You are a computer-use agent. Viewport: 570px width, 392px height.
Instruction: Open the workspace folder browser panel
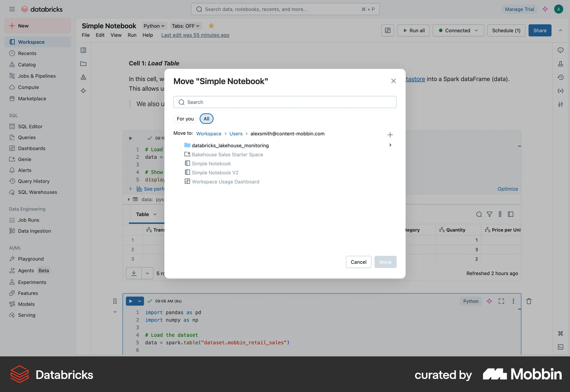83,64
